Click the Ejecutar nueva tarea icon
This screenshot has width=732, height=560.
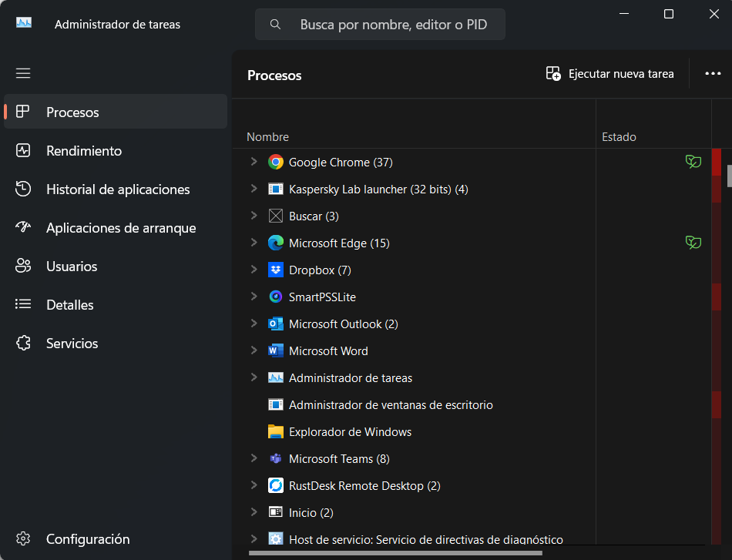point(553,74)
